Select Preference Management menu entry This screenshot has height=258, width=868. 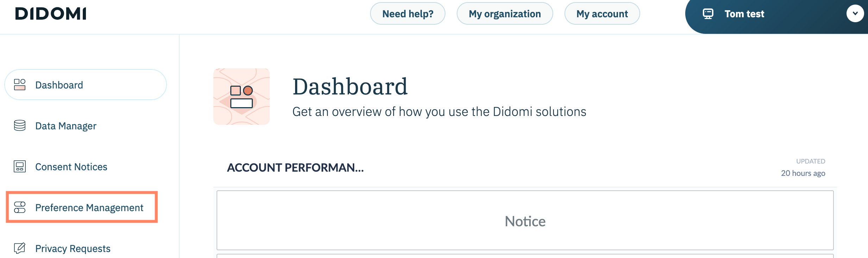click(x=89, y=208)
